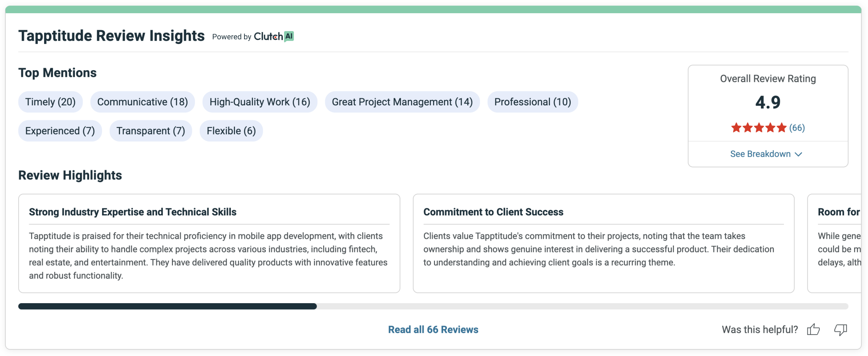Click the Review Highlights heading
Image resolution: width=868 pixels, height=356 pixels.
[70, 175]
